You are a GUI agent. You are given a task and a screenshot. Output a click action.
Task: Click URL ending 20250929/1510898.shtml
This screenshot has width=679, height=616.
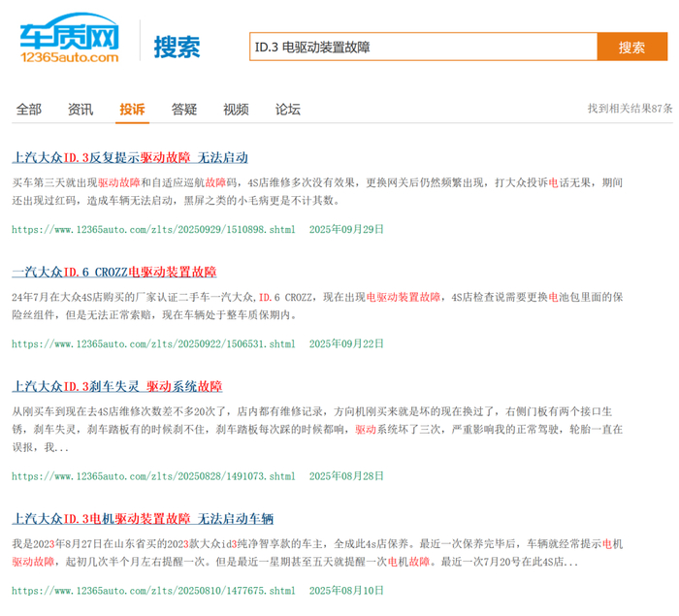[153, 230]
